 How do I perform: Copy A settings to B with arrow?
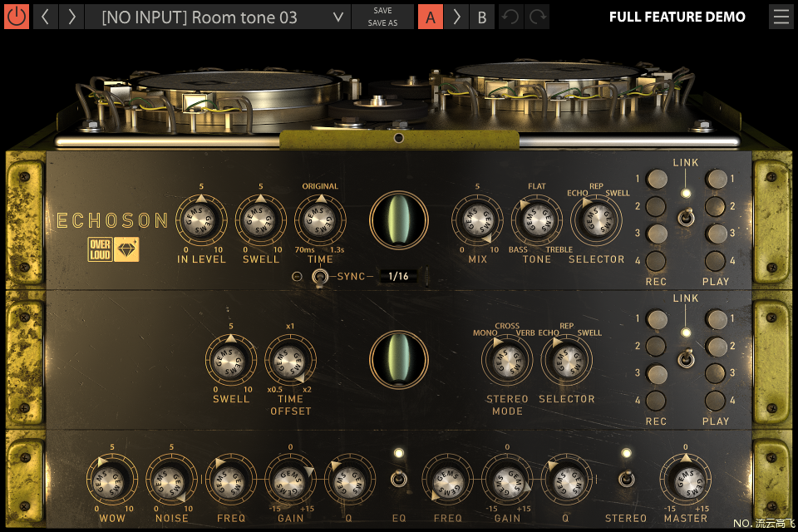pos(456,17)
